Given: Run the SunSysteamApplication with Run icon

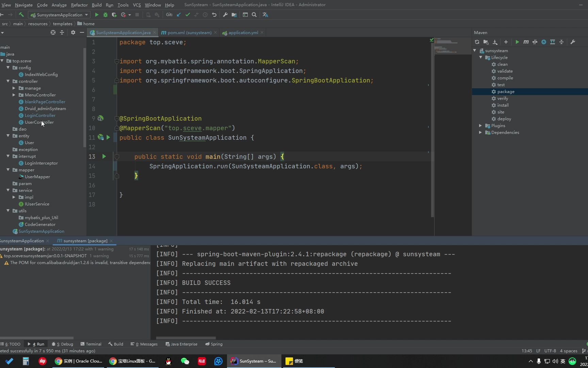Looking at the screenshot, I should pyautogui.click(x=97, y=15).
